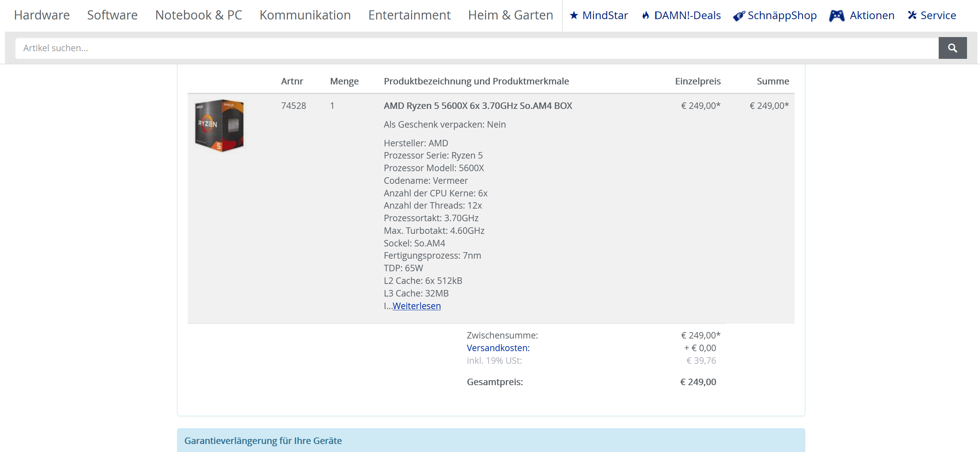Click the Service tools icon
980x452 pixels.
tap(912, 15)
